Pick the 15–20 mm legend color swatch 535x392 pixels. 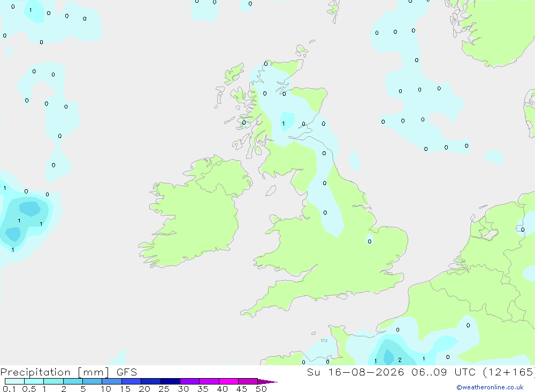132,381
